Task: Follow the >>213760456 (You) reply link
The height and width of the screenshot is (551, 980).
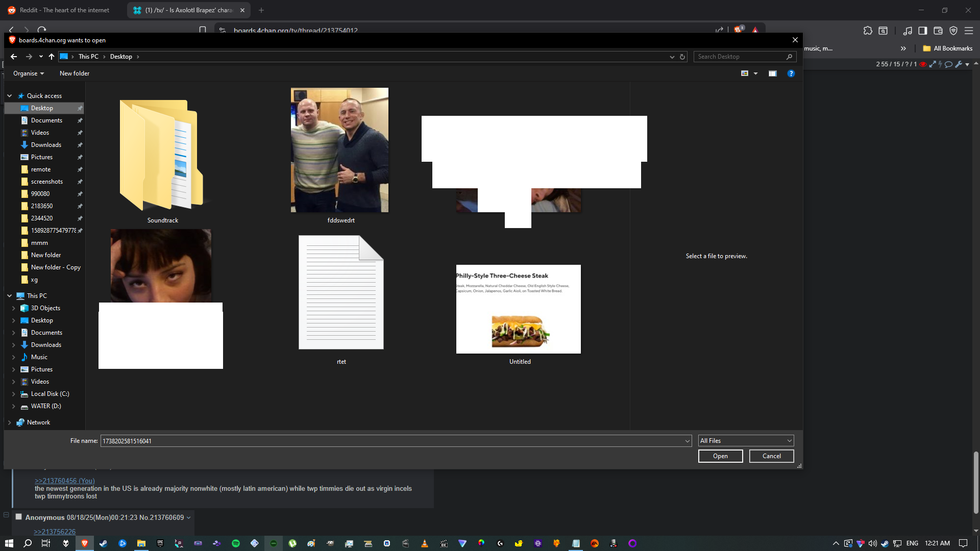Action: click(64, 481)
